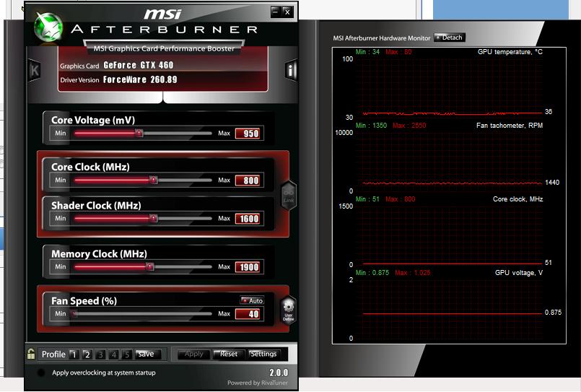Select Profile slot 3
This screenshot has width=581, height=392.
(x=100, y=354)
